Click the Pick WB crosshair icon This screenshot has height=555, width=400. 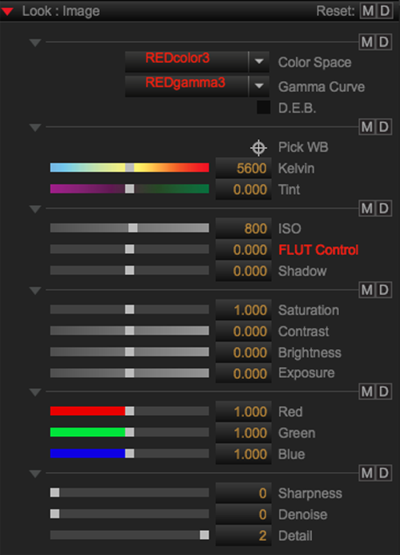tap(258, 148)
